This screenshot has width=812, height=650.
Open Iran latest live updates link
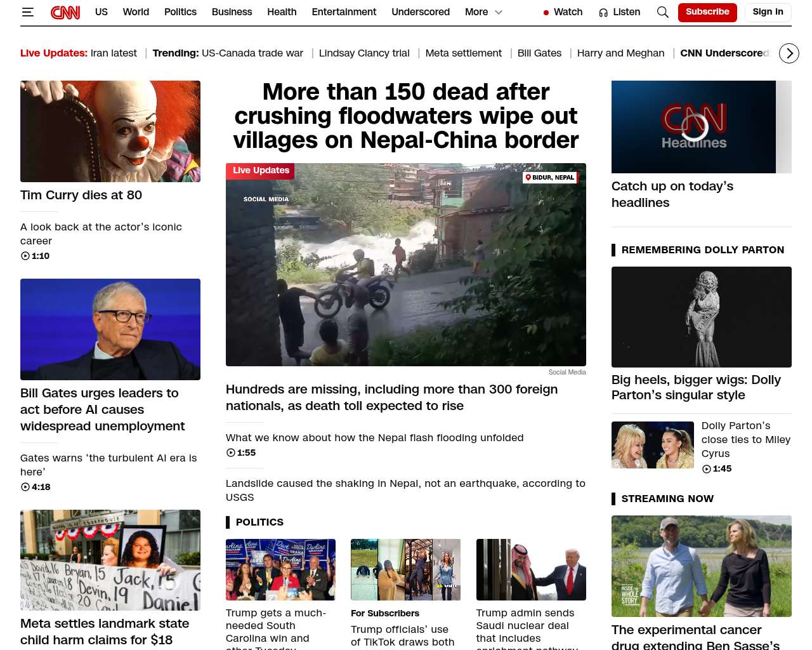pyautogui.click(x=114, y=53)
